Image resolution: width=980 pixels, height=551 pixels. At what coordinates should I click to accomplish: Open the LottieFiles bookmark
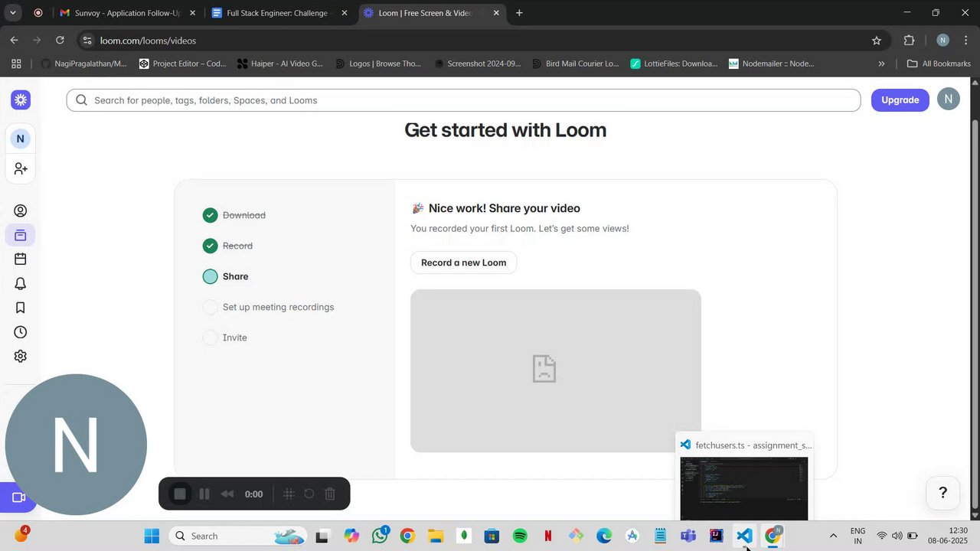click(x=675, y=64)
